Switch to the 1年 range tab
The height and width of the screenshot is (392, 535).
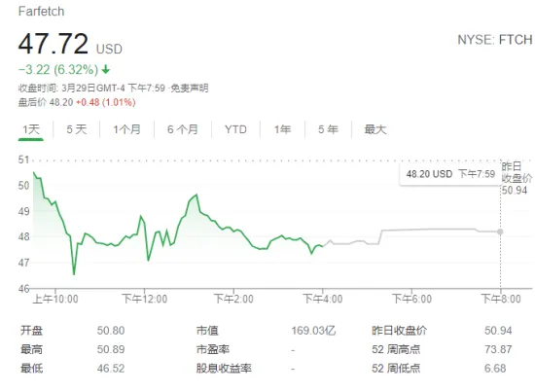[282, 129]
